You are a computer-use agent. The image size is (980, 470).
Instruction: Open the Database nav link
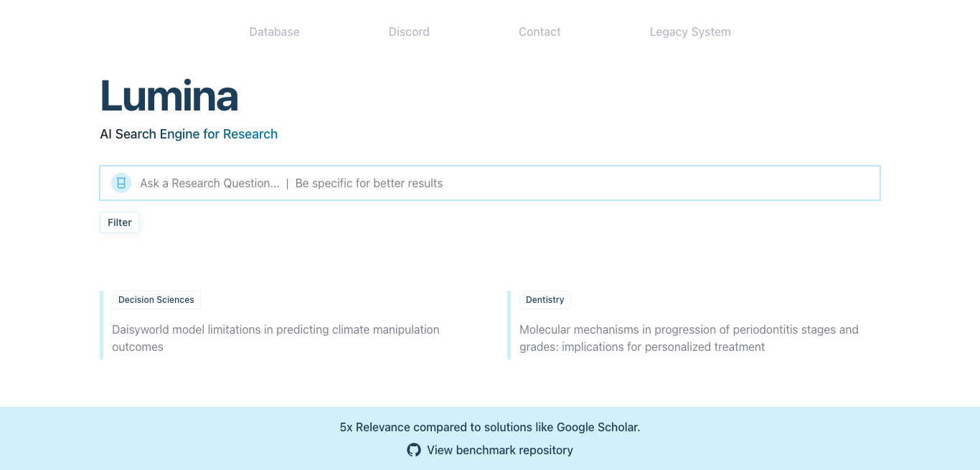tap(274, 32)
